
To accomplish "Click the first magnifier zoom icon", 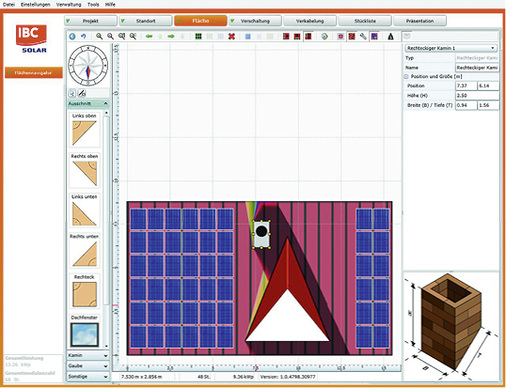I will 99,36.
